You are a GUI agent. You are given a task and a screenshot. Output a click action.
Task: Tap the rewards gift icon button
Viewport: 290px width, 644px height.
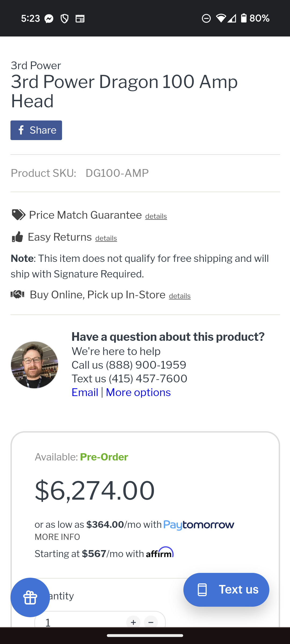coord(30,597)
